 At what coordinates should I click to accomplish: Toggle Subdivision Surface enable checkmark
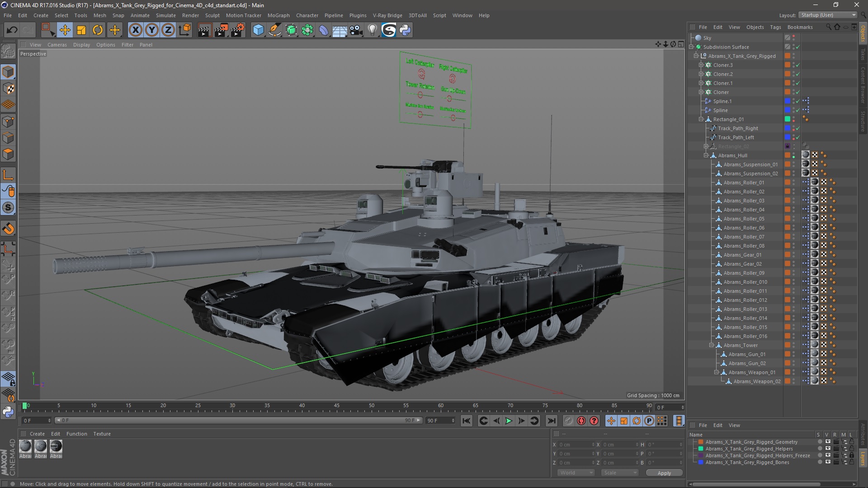[x=798, y=47]
